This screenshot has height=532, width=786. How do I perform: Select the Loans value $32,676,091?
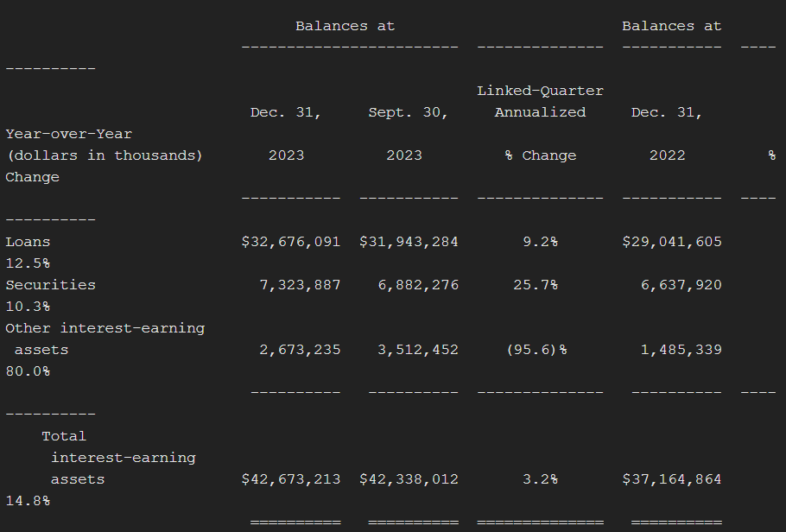point(291,242)
